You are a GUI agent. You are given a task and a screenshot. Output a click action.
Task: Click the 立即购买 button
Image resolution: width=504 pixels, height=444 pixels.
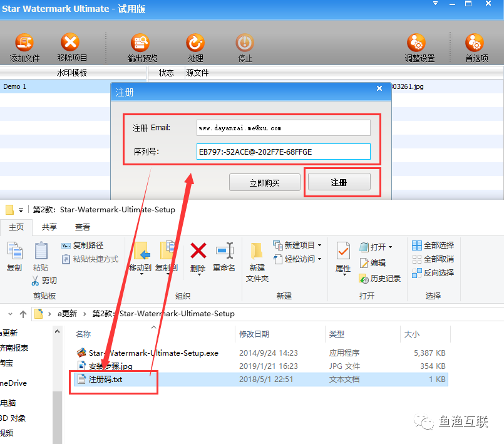pyautogui.click(x=265, y=183)
